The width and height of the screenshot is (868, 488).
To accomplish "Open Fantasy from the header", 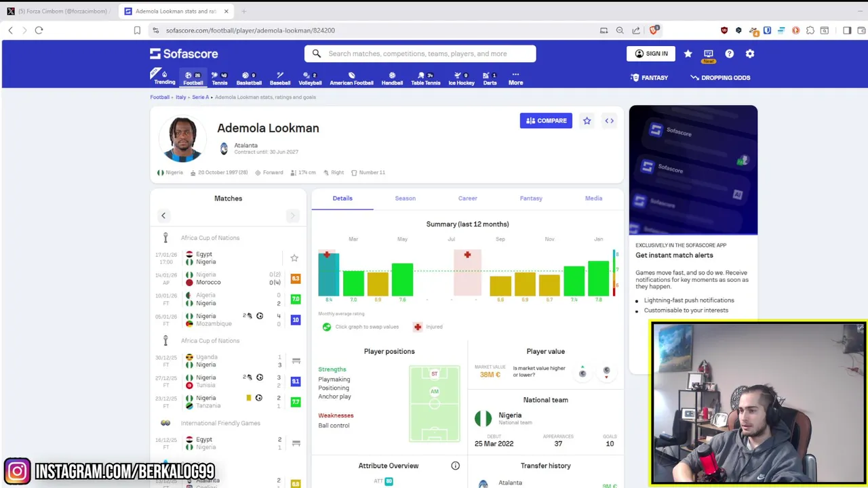I will pos(649,77).
